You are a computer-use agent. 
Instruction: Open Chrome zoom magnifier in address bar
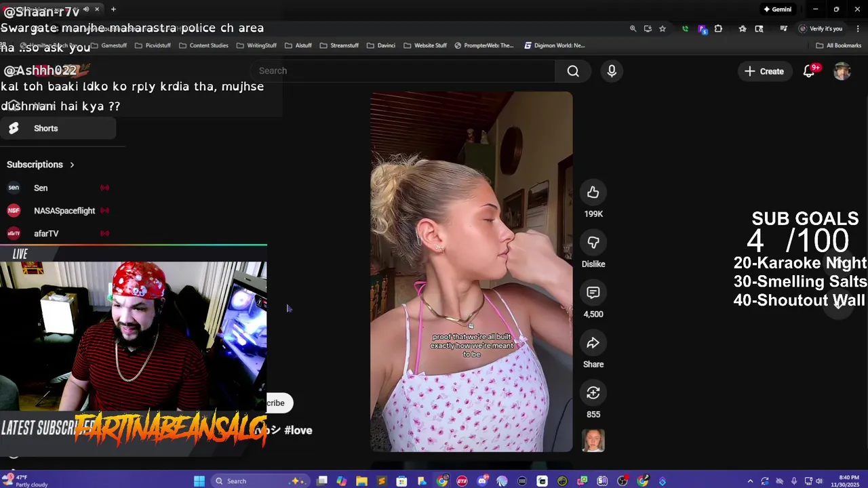pyautogui.click(x=633, y=28)
